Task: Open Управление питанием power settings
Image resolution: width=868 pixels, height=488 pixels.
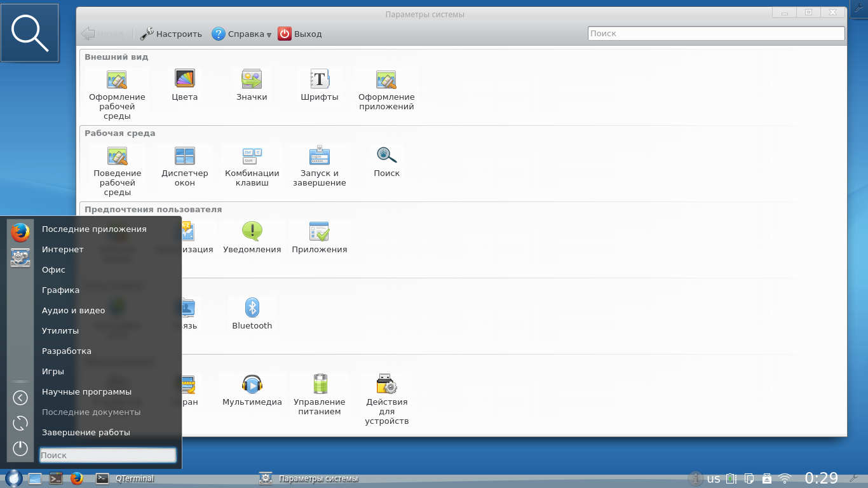Action: pos(320,395)
